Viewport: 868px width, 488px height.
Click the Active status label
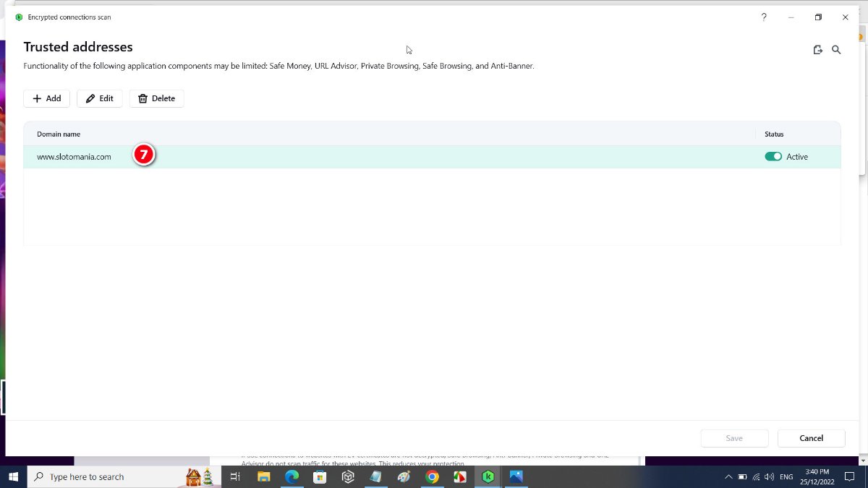click(x=797, y=157)
